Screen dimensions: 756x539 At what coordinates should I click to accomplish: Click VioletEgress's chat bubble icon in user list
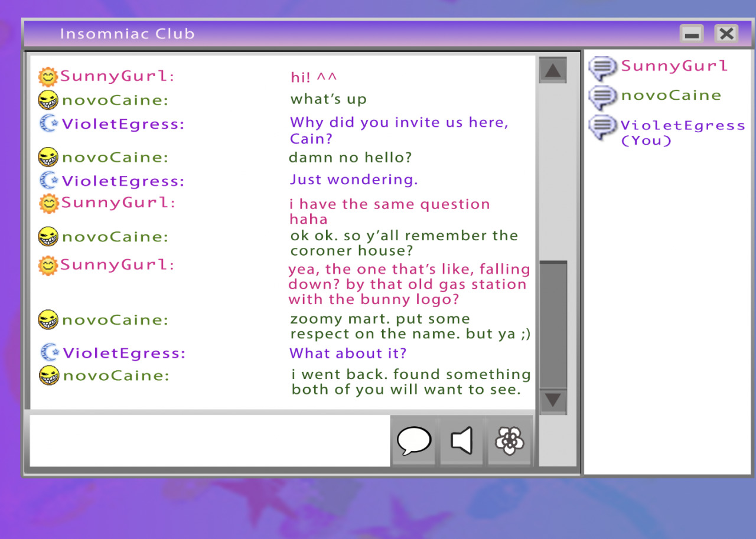pos(602,127)
